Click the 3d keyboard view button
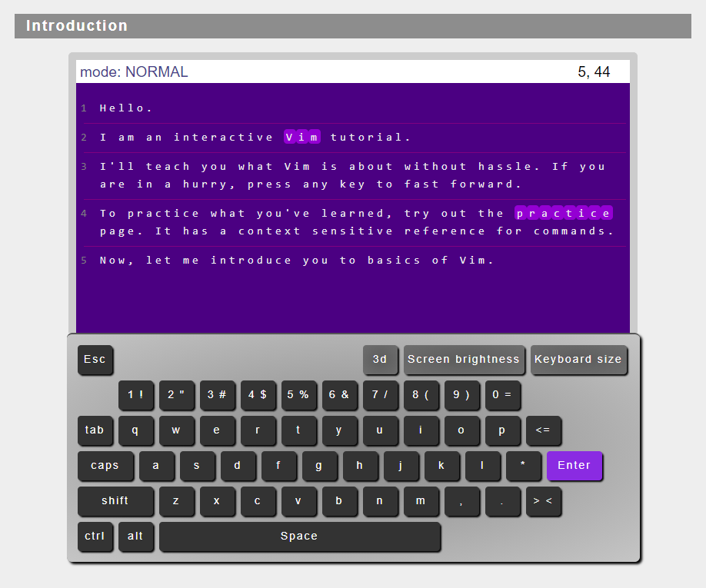 380,359
